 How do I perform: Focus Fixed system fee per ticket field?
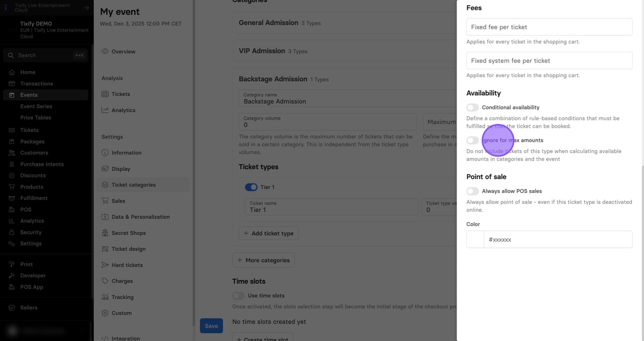click(x=549, y=60)
